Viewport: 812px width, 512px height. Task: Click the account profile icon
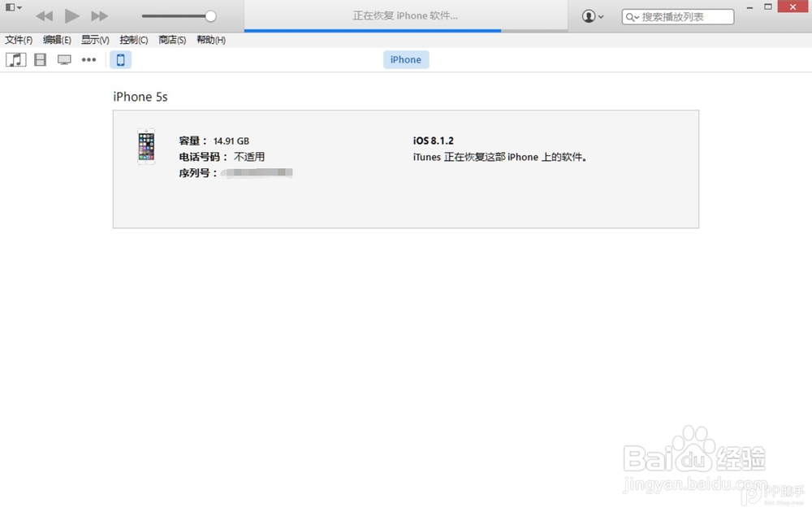coord(590,15)
